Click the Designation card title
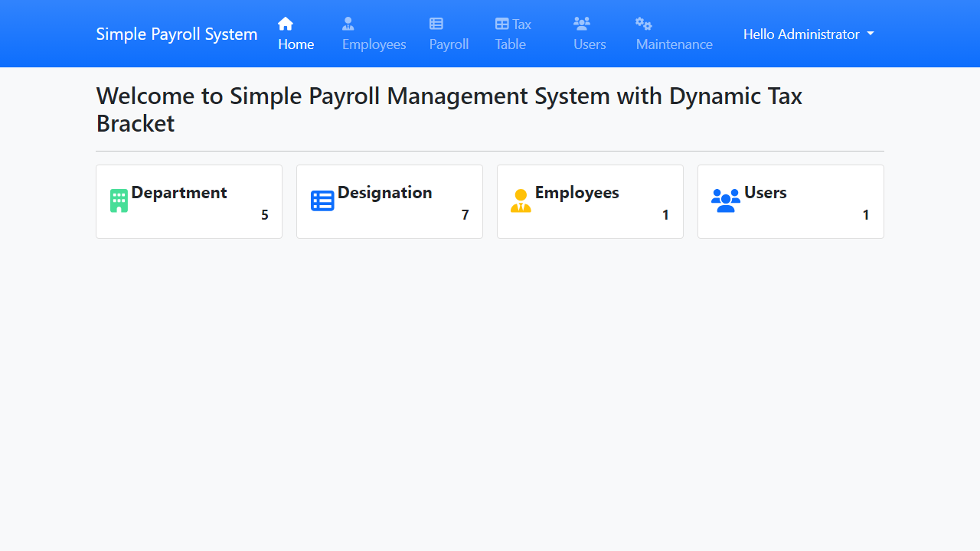980x551 pixels. tap(385, 192)
